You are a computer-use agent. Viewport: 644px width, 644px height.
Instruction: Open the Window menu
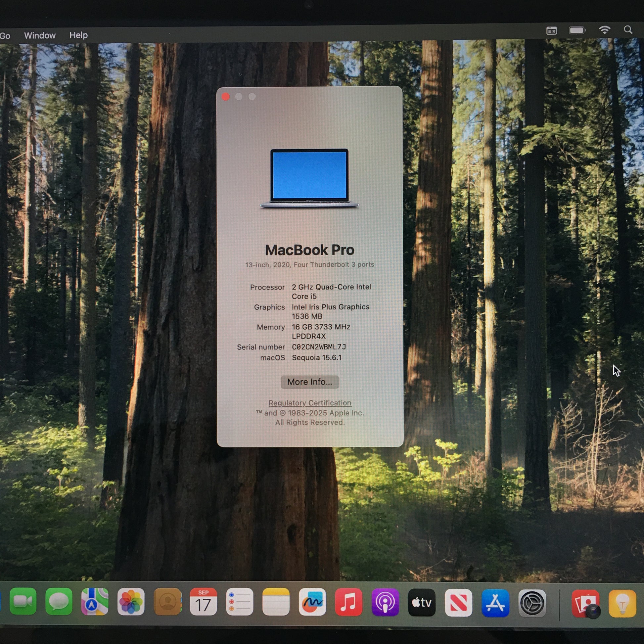point(40,35)
